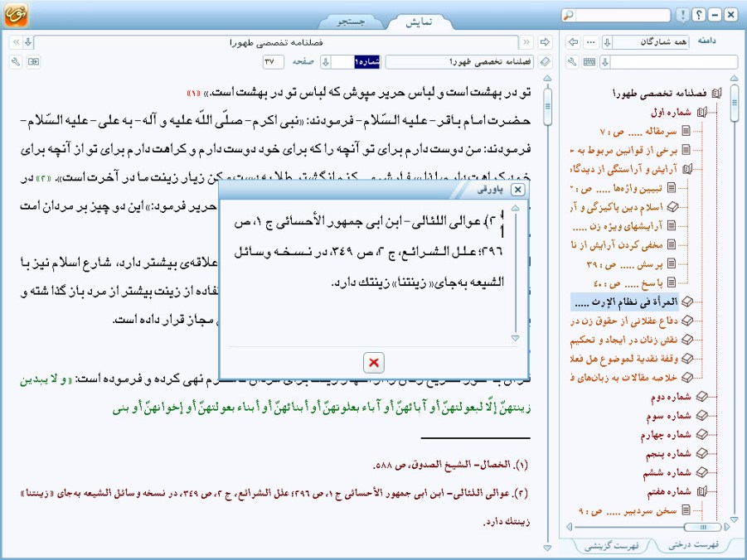Click the book icon beside شماره اول
The image size is (747, 560).
coord(701,113)
